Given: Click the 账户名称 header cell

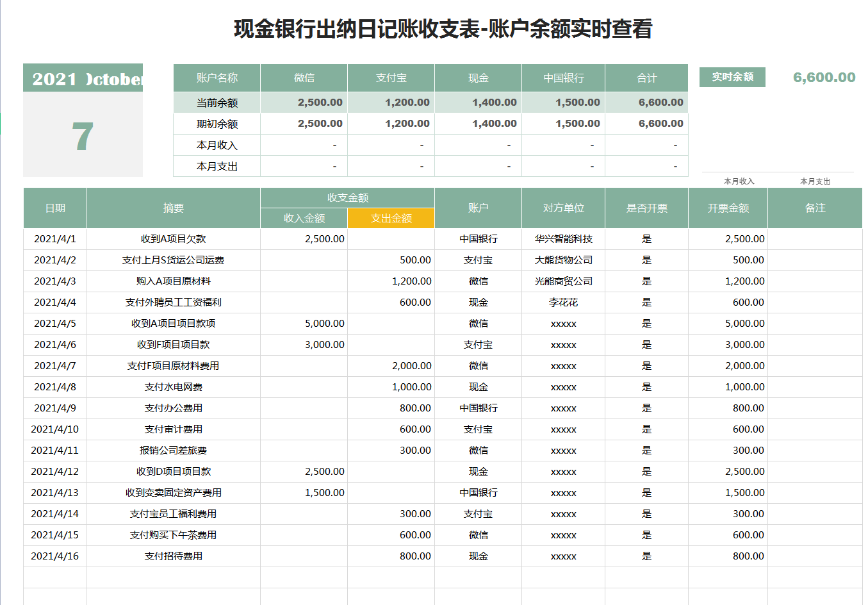Looking at the screenshot, I should [217, 78].
